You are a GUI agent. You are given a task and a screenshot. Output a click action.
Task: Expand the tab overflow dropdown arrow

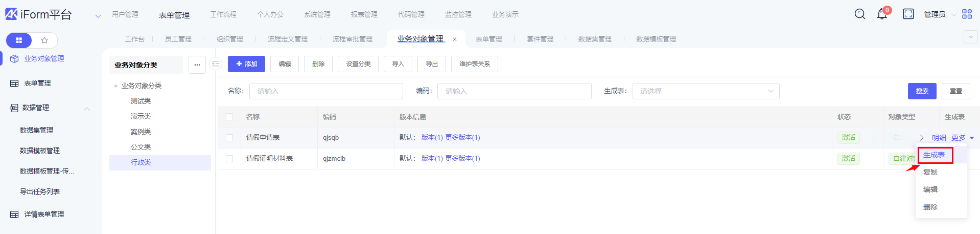point(970,37)
